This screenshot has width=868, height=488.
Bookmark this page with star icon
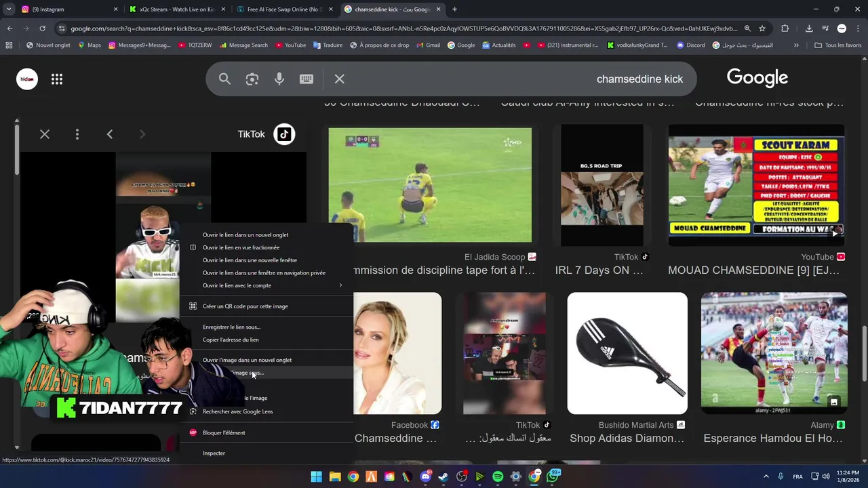click(762, 28)
